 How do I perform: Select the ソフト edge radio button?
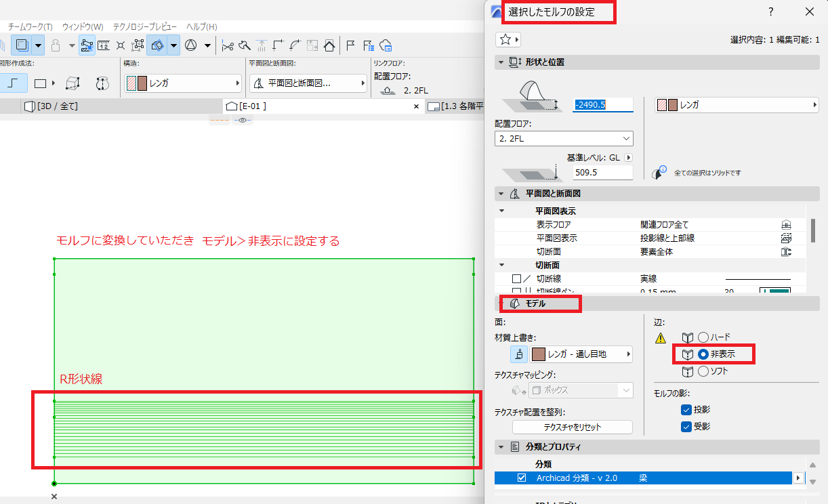[x=703, y=371]
